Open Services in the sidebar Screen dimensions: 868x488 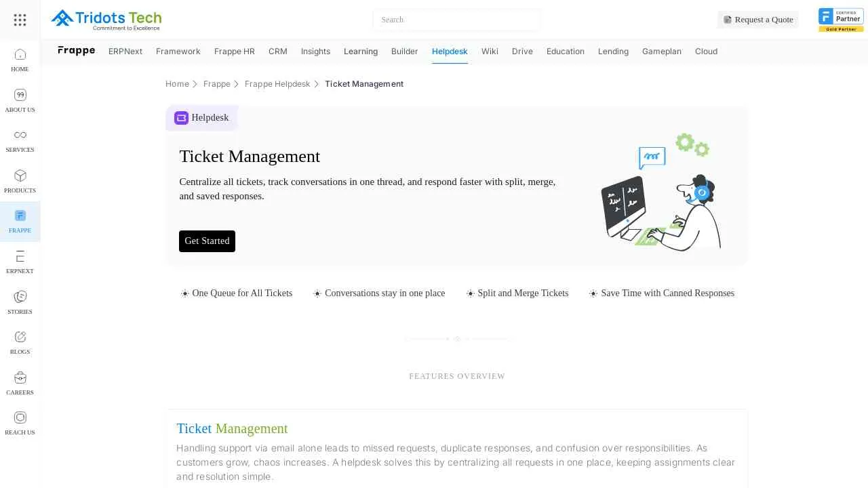pyautogui.click(x=20, y=141)
